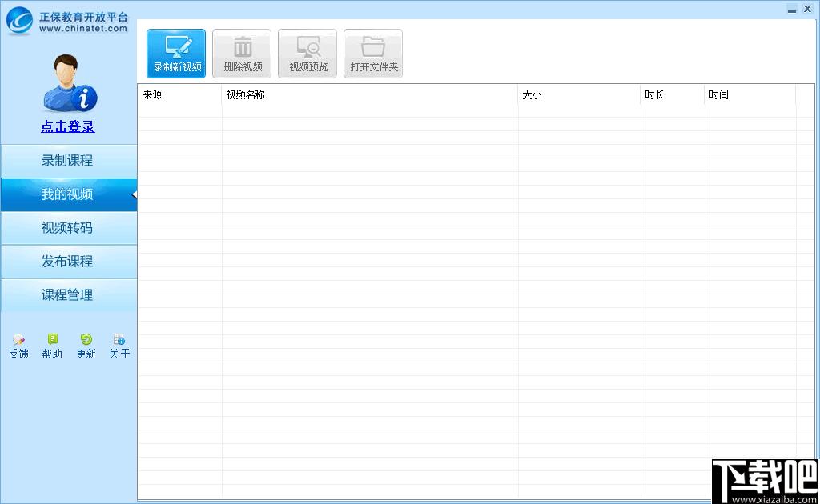820x504 pixels.
Task: Switch to 录制课程 sidebar tab
Action: [x=69, y=161]
